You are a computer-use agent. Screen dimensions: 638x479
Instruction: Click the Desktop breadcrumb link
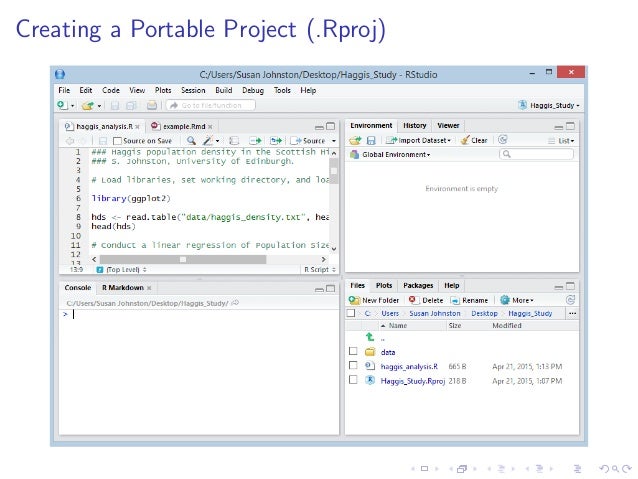click(x=484, y=313)
